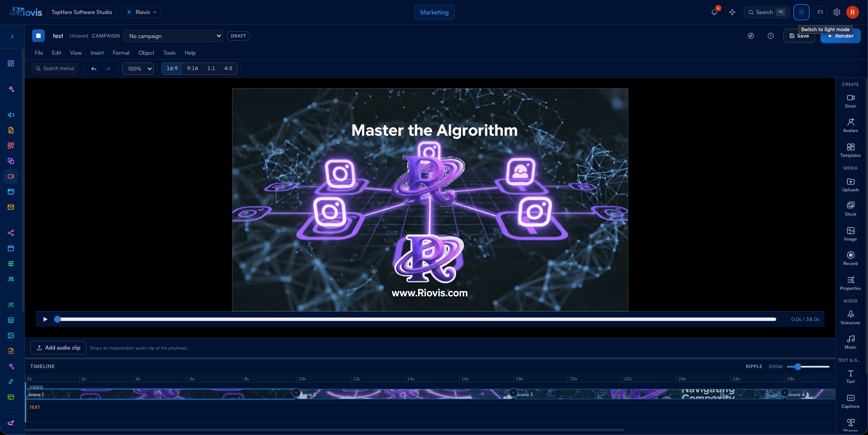The height and width of the screenshot is (435, 868).
Task: Start the Record tool
Action: [x=850, y=259]
